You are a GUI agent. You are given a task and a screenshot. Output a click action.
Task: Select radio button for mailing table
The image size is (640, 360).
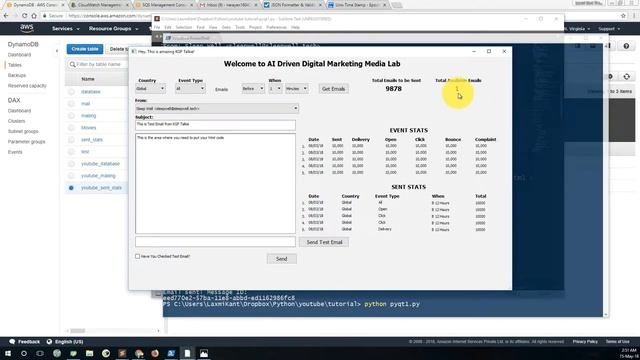point(71,116)
